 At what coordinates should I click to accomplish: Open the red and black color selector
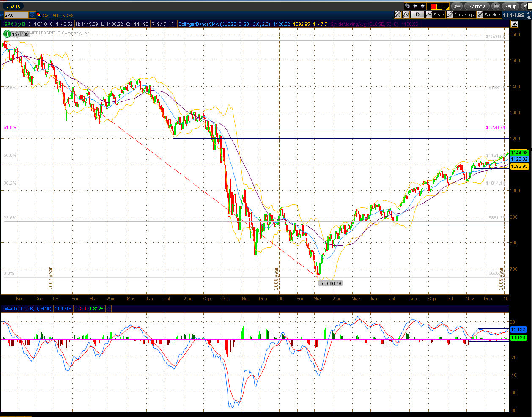pos(437,6)
